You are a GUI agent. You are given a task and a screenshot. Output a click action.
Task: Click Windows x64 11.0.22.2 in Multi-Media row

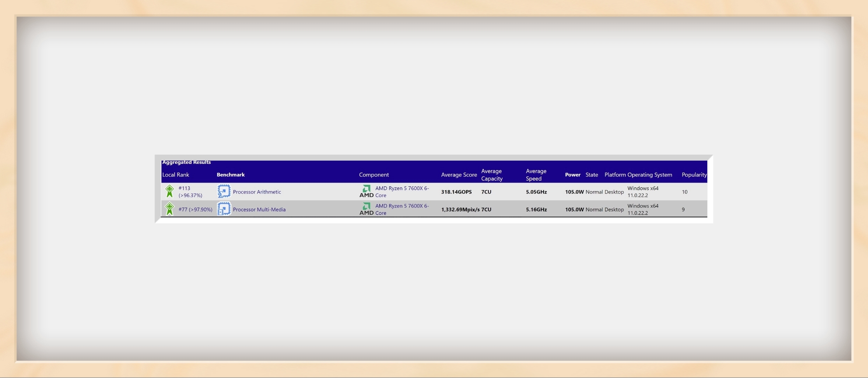coord(643,209)
